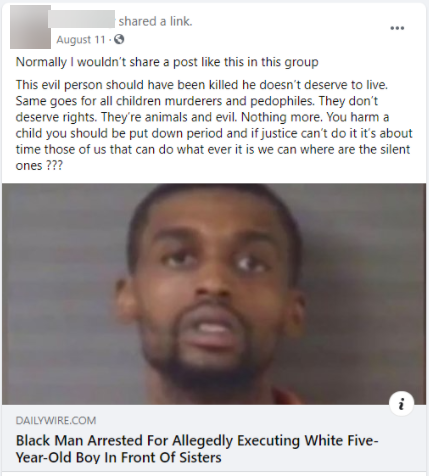Click headline line 'Year-Old Boy In Front Of Sisters'
429x476 pixels.
tap(118, 457)
